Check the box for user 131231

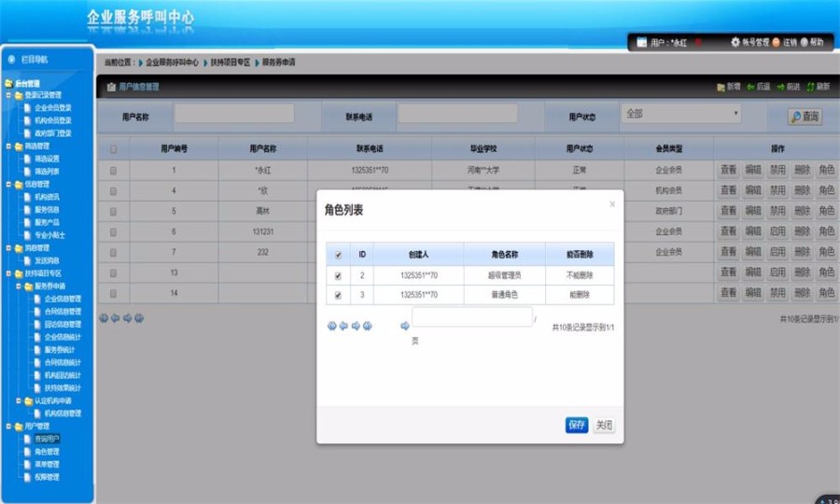pos(114,232)
